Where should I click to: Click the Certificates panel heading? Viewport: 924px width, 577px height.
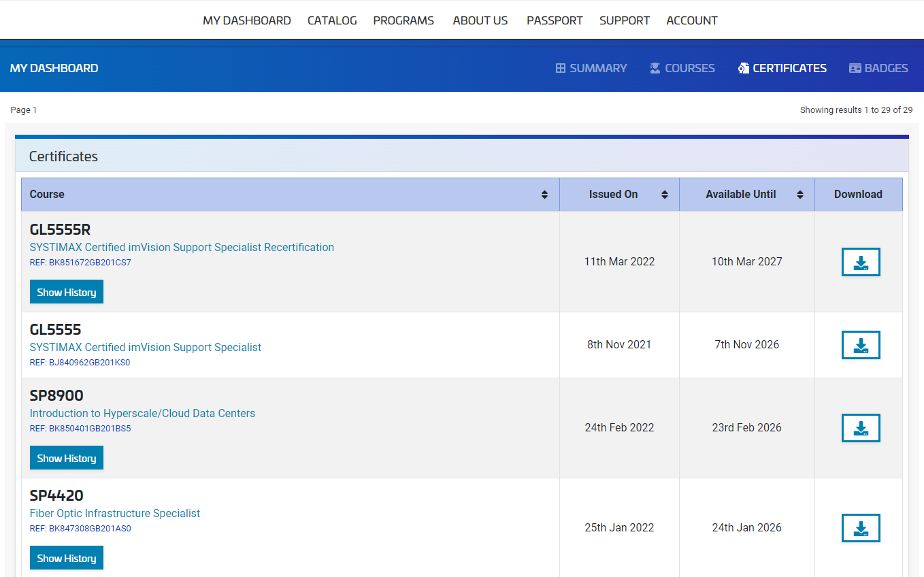tap(63, 156)
